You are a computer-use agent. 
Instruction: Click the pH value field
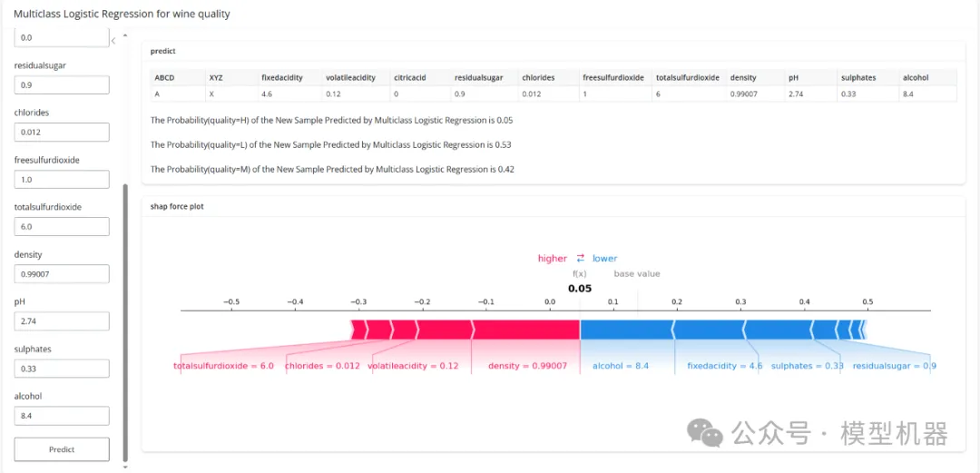tap(62, 321)
